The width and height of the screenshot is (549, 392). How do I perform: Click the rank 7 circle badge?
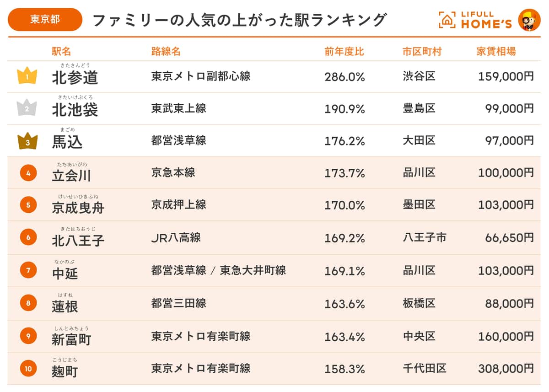(28, 270)
